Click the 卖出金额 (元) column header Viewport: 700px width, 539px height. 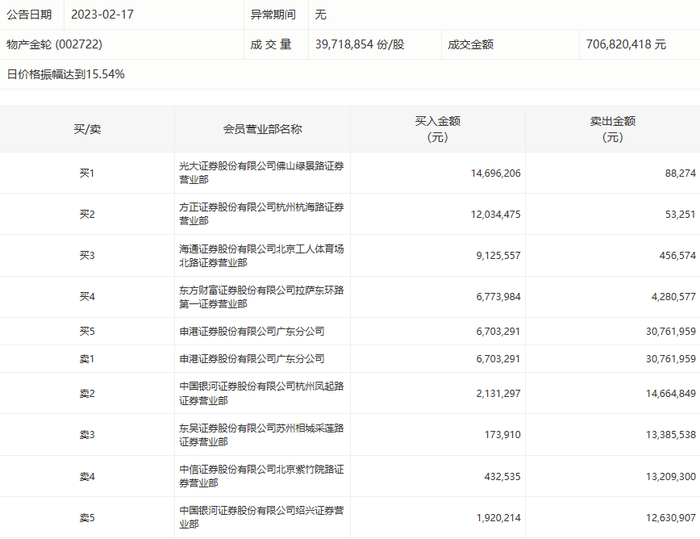tap(612, 129)
